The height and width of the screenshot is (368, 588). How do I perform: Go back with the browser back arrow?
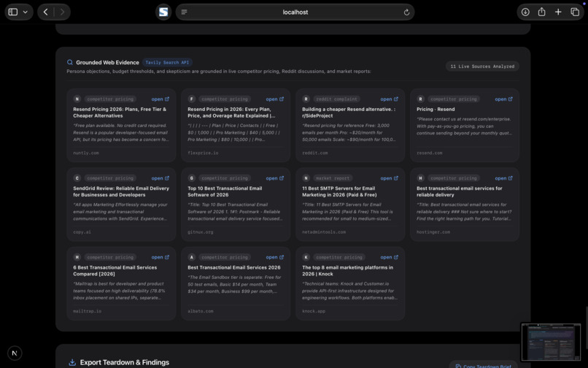46,12
